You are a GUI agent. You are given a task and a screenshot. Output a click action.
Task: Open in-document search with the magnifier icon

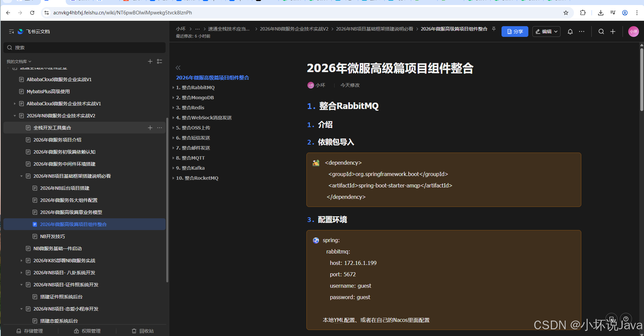(601, 31)
